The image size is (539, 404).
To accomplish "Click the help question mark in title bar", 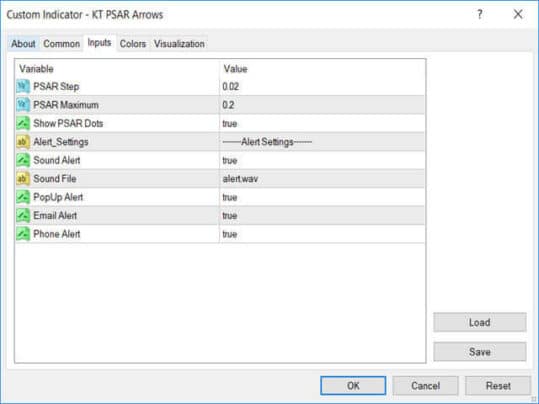I will (x=480, y=14).
